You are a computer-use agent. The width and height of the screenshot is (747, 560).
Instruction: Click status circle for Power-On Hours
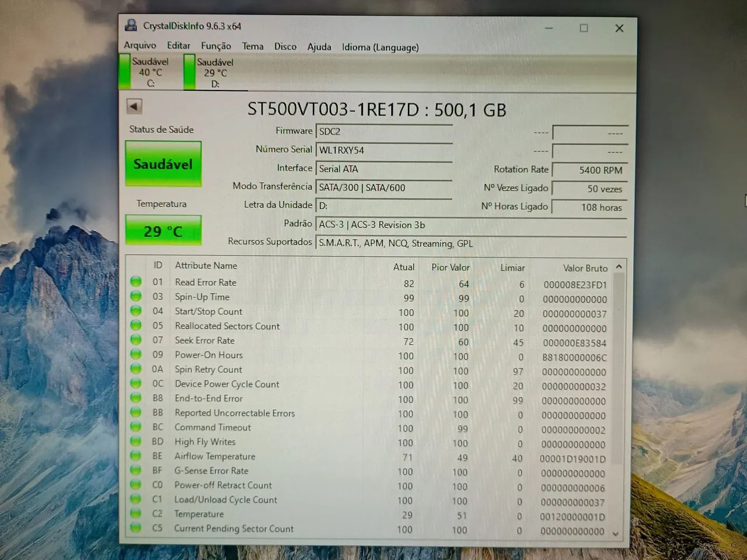point(136,355)
